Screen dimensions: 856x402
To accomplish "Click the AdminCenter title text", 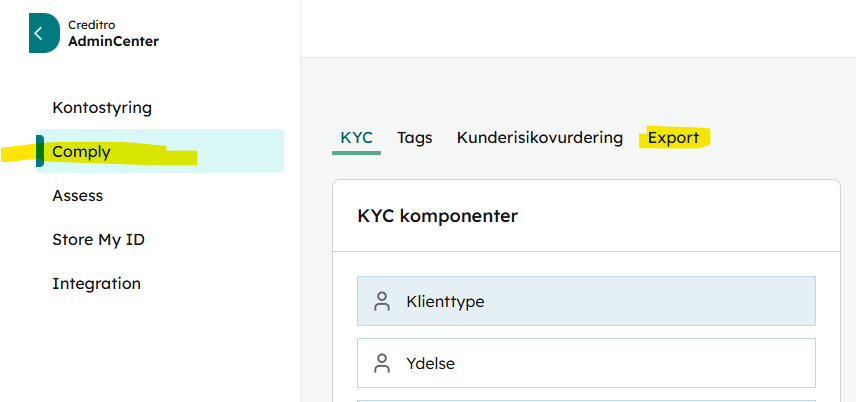I will click(114, 42).
